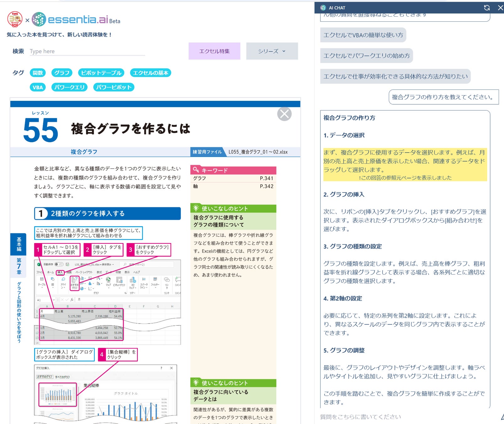This screenshot has height=424, width=504.
Task: Reload the AI CHAT conversation
Action: [487, 8]
